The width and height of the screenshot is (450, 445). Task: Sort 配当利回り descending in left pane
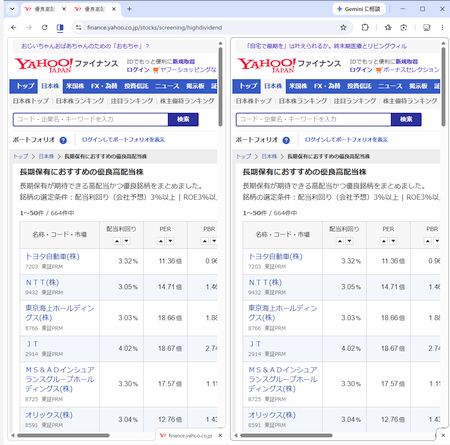[126, 241]
